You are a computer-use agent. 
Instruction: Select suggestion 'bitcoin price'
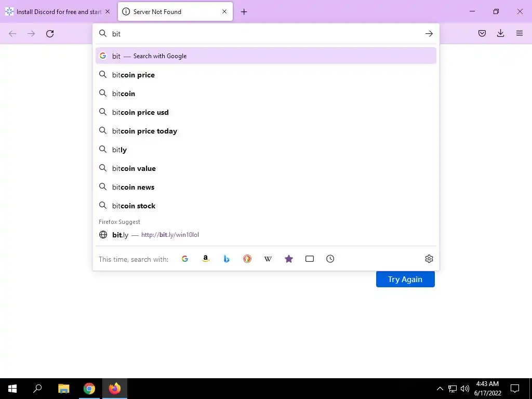pyautogui.click(x=266, y=75)
